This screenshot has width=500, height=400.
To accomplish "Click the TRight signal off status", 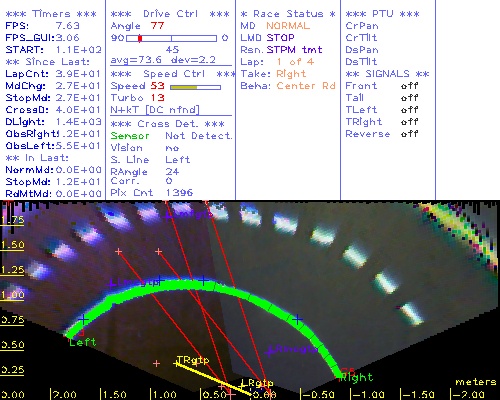I will click(x=409, y=122).
